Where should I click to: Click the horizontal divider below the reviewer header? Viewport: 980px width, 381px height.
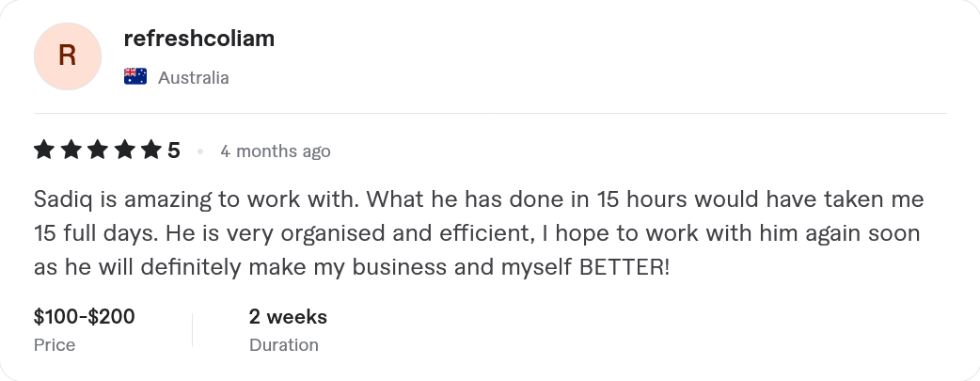coord(489,114)
